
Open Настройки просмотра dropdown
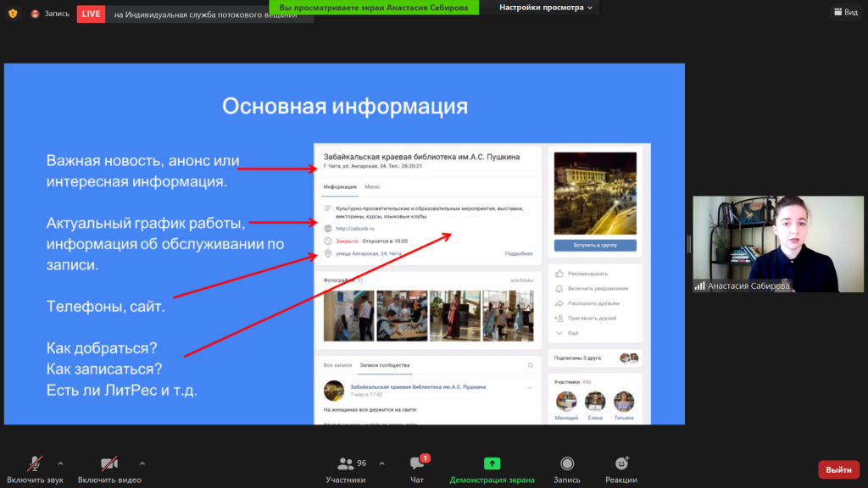pos(546,7)
